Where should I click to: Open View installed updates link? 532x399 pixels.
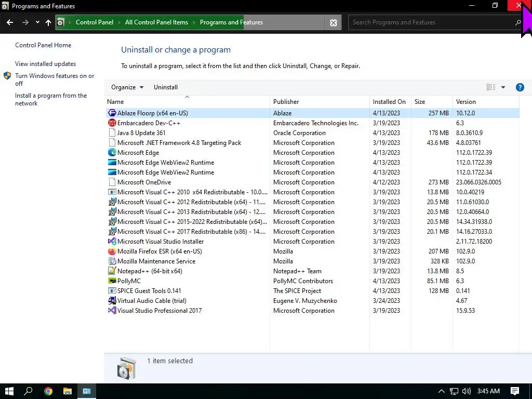click(46, 64)
